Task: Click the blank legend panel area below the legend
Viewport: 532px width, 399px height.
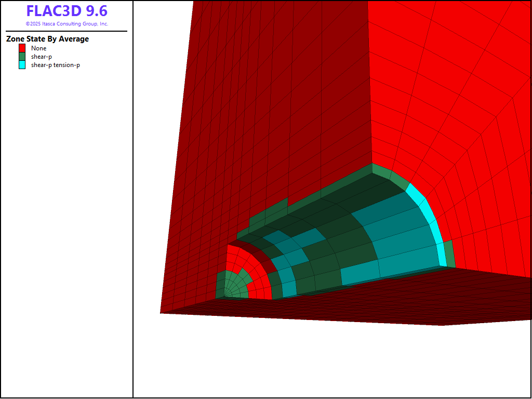Action: pyautogui.click(x=66, y=234)
